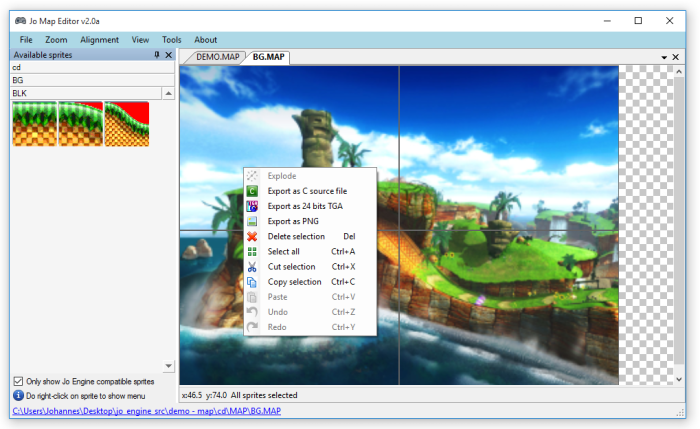The width and height of the screenshot is (700, 429).
Task: Click the sprite list scroll down arrow
Action: (168, 366)
